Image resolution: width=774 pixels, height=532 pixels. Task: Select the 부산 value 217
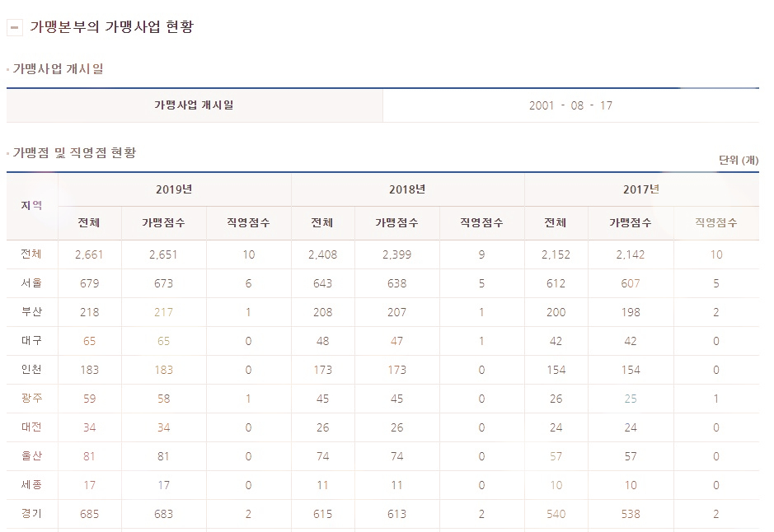[x=163, y=313]
